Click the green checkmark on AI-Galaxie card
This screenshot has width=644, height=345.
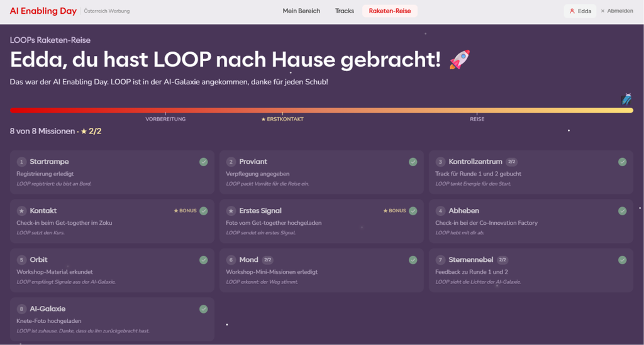click(x=203, y=309)
